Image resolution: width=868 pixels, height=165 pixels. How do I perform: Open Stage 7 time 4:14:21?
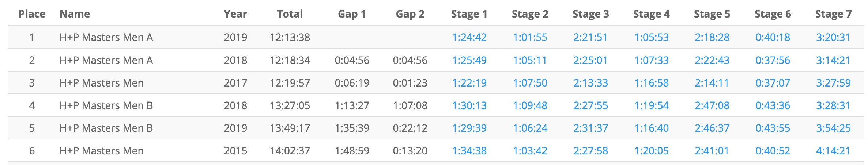[833, 151]
